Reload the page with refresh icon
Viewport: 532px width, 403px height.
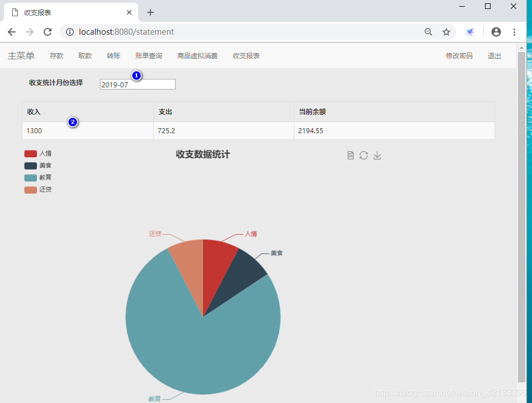click(x=48, y=32)
